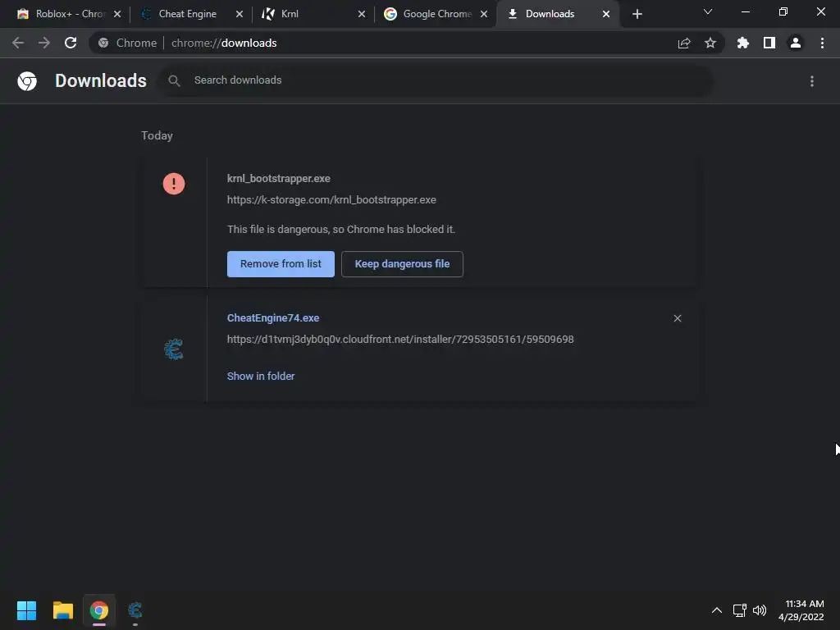Viewport: 840px width, 630px height.
Task: Go back using the browser back arrow
Action: (18, 43)
